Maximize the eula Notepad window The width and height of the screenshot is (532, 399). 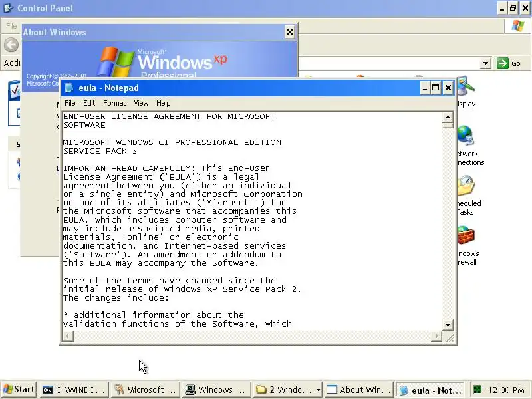coord(436,88)
